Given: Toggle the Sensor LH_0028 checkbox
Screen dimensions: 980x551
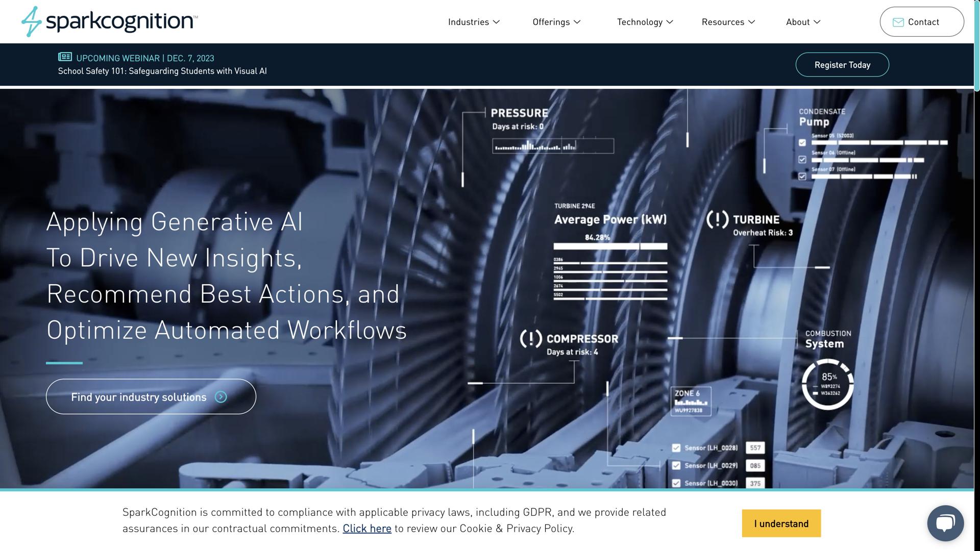Looking at the screenshot, I should tap(676, 448).
